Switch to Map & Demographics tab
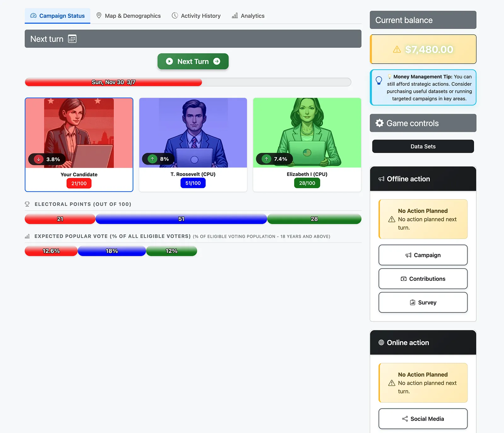Image resolution: width=504 pixels, height=433 pixels. (x=128, y=16)
